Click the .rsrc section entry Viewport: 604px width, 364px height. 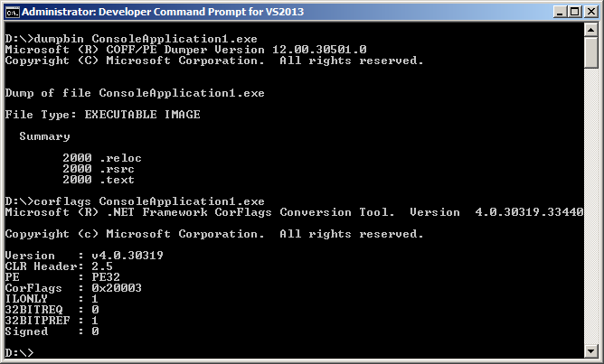click(99, 169)
